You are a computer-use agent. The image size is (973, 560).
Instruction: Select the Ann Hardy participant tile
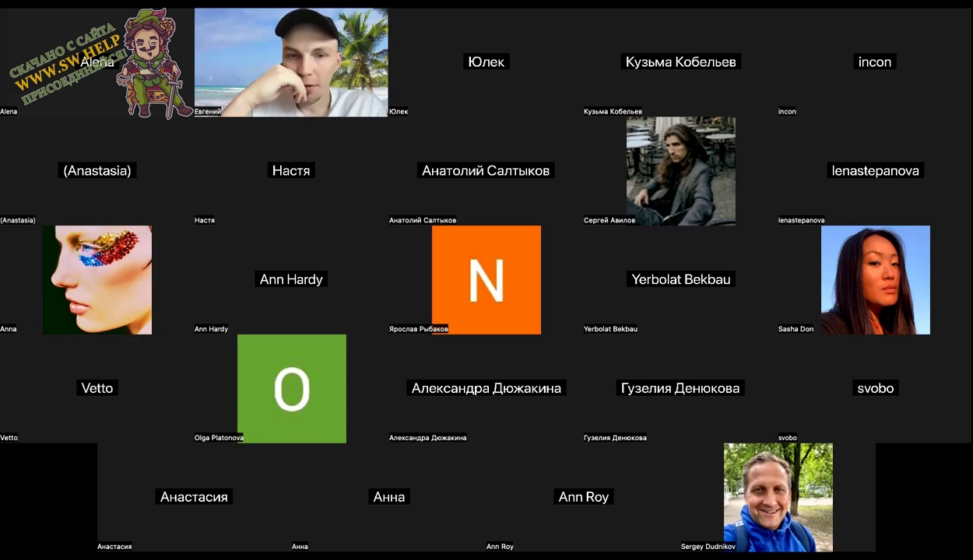coord(291,280)
